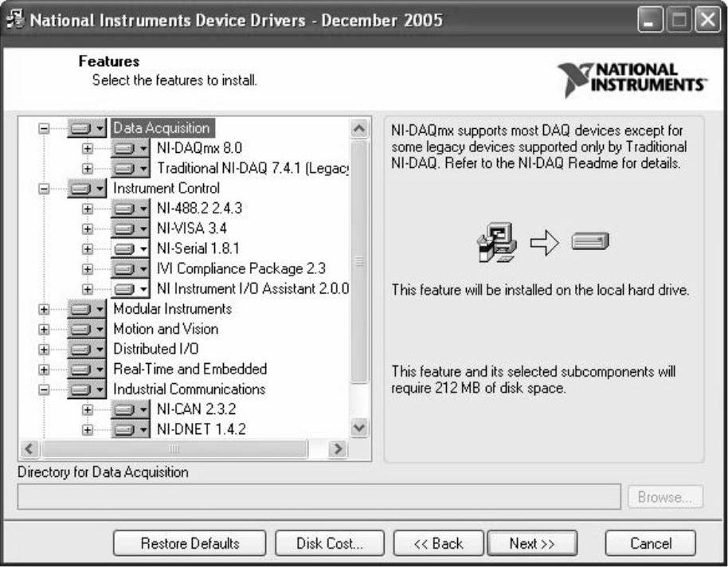Collapse the Instrument Control node
The width and height of the screenshot is (728, 567).
(x=44, y=189)
